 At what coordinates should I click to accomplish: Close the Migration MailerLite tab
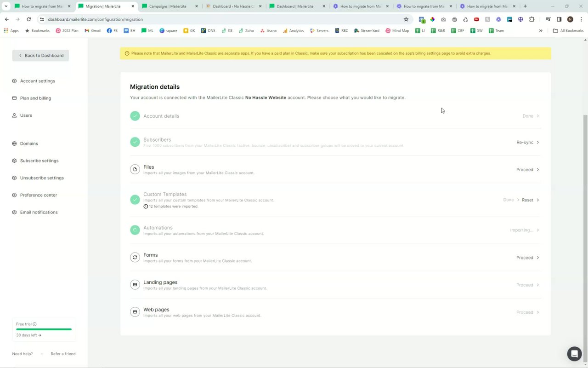click(x=132, y=6)
